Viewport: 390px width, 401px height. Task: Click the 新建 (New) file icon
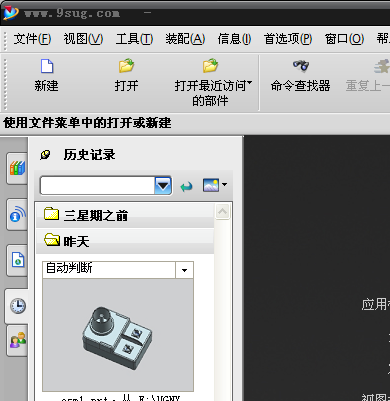point(47,66)
